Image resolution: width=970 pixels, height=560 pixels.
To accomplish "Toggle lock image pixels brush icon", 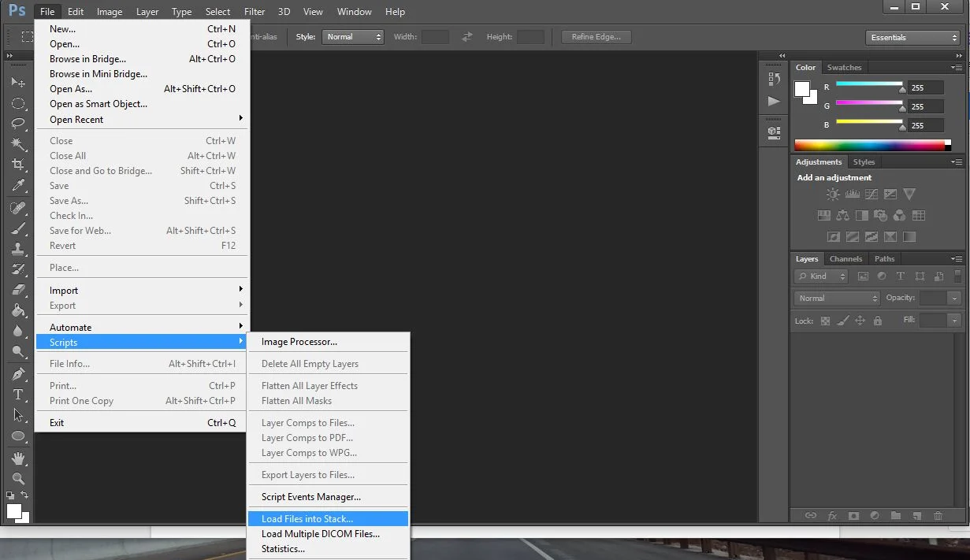I will pyautogui.click(x=842, y=321).
